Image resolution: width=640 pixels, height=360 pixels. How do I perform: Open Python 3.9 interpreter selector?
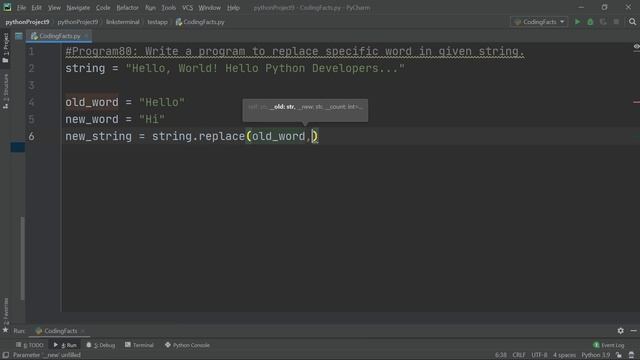(596, 355)
